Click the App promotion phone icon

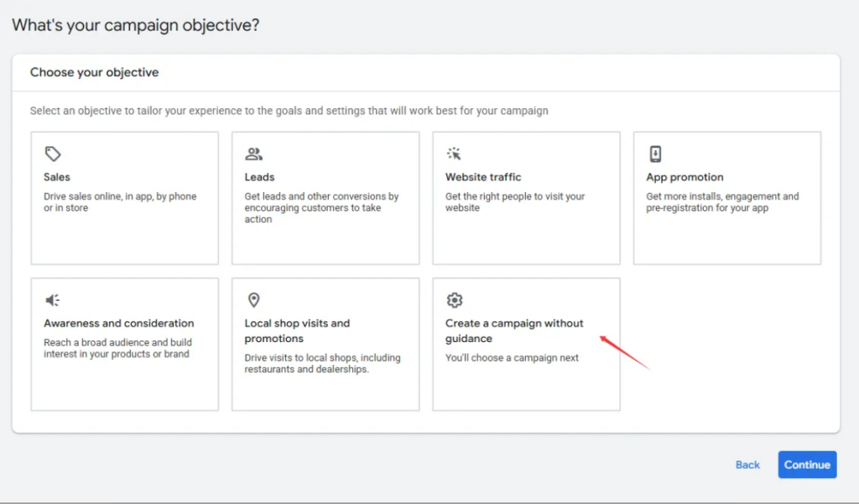coord(655,154)
